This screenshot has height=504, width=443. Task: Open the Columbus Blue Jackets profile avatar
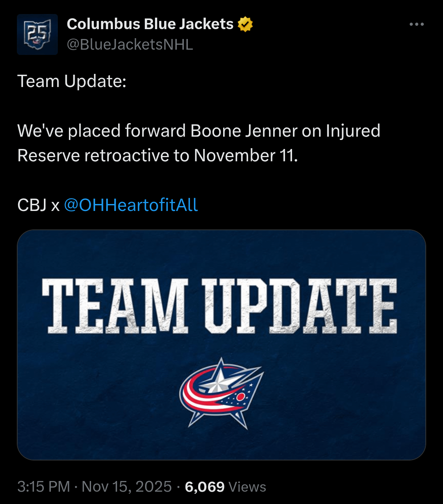37,34
